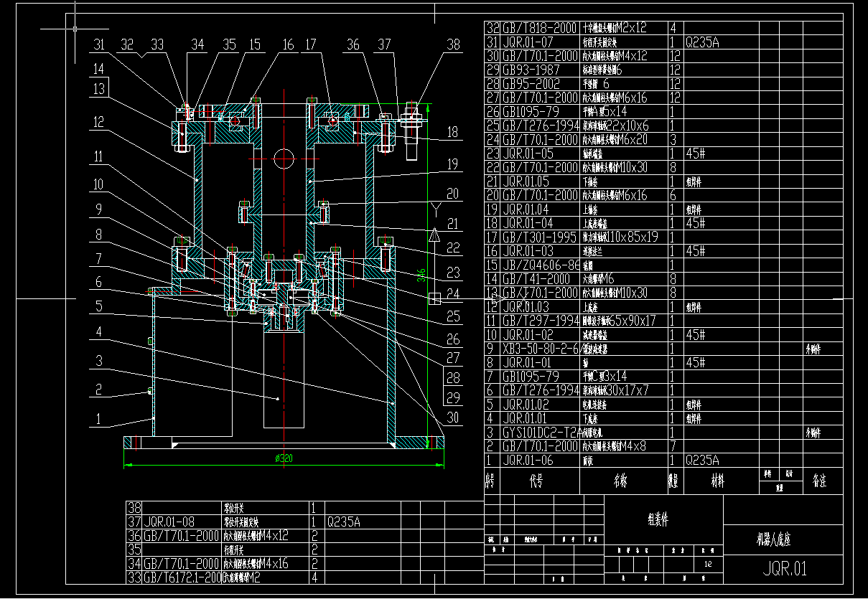Click the GYS101DC2-T2A servo motor row
This screenshot has width=868, height=599.
(546, 433)
